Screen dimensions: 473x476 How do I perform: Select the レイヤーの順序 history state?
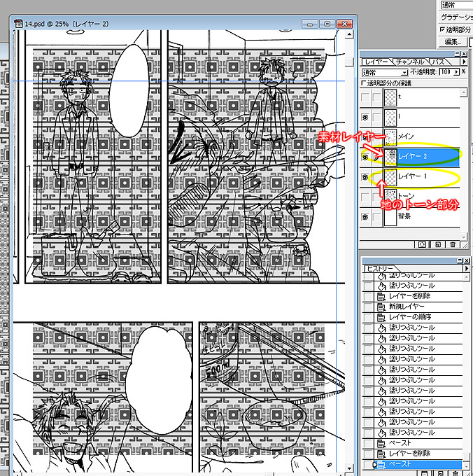pyautogui.click(x=419, y=318)
